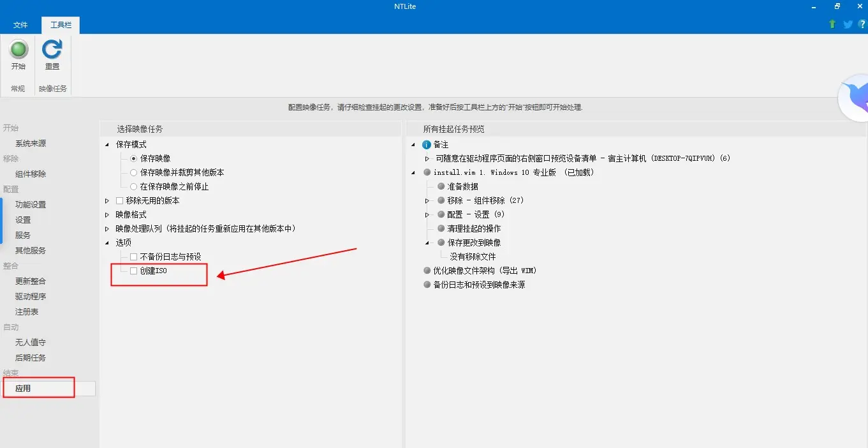
Task: Collapse the 保存模式 section
Action: 107,145
